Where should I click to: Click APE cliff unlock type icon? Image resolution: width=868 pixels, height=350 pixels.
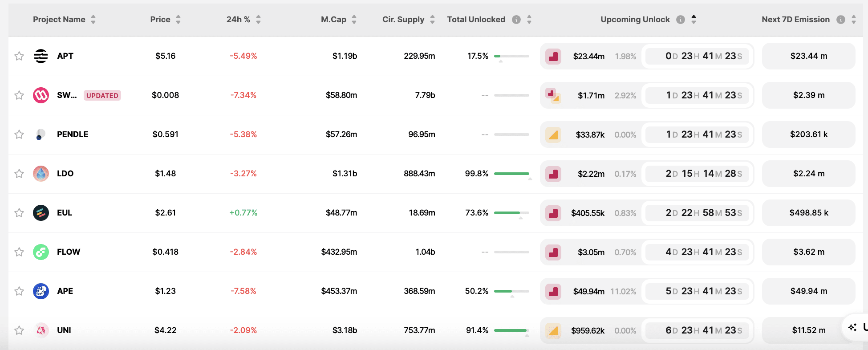553,291
